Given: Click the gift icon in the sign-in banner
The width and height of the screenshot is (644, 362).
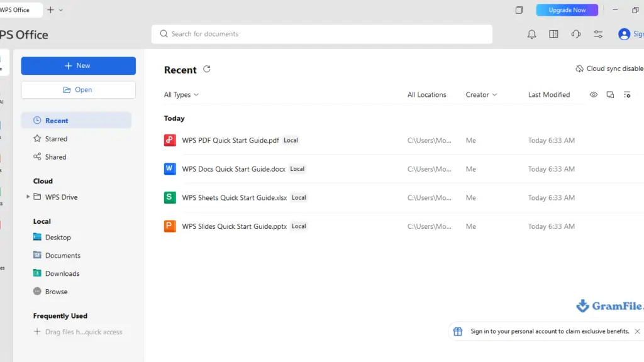Looking at the screenshot, I should [x=458, y=331].
